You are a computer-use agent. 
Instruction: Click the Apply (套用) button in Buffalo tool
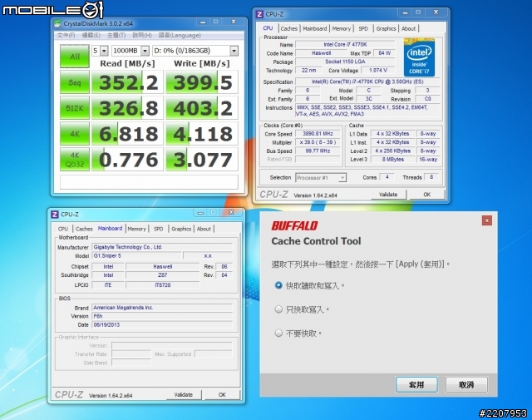tap(416, 384)
